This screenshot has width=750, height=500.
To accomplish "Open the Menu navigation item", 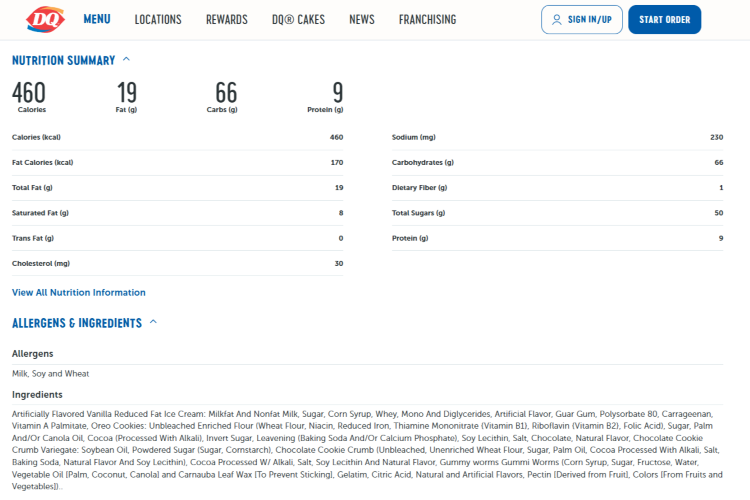I will pyautogui.click(x=97, y=19).
